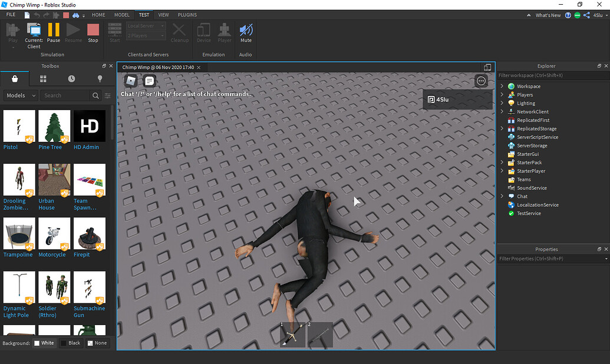The height and width of the screenshot is (364, 610).
Task: Open the in-game more options ellipsis
Action: (482, 81)
